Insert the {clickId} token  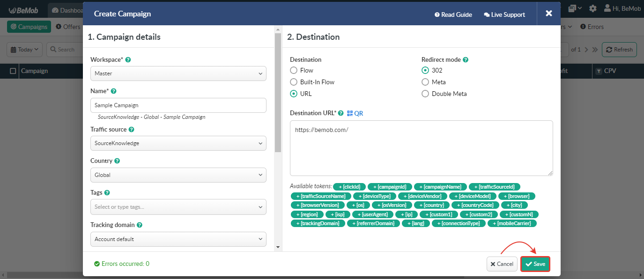coord(349,186)
